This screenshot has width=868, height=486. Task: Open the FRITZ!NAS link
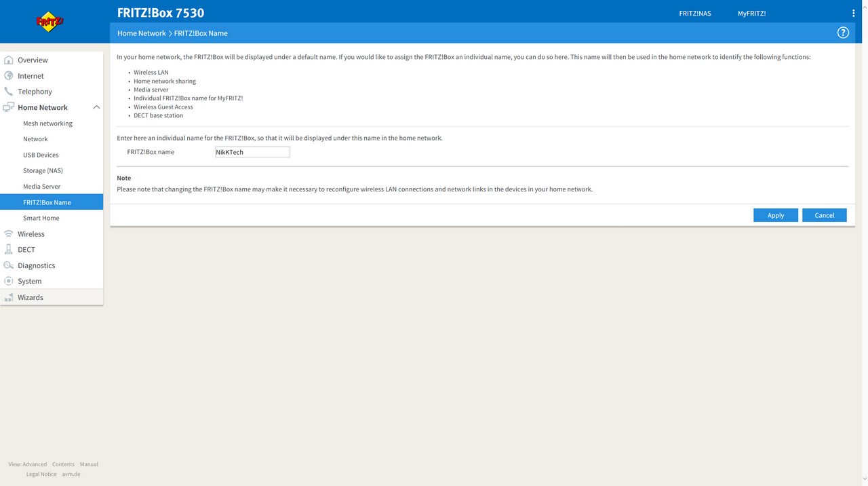tap(695, 14)
